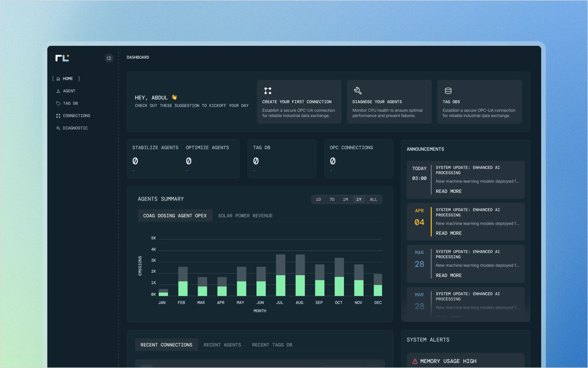
Task: Click the Tag DB tag icon
Action: tap(58, 103)
